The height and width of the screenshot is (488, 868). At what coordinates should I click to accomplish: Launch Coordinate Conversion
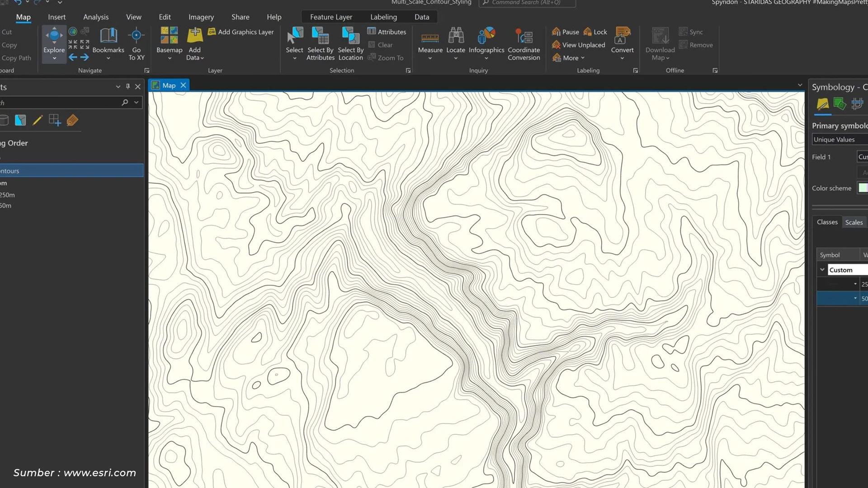click(524, 43)
